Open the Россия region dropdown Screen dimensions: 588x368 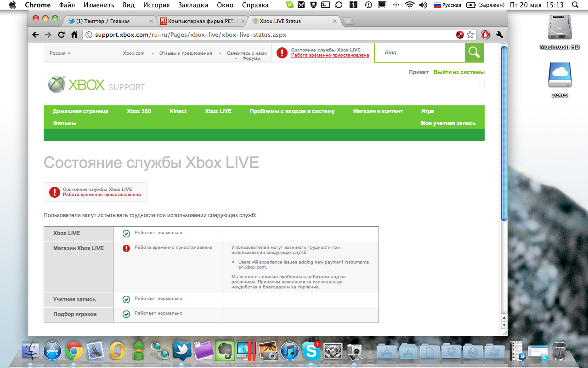tap(60, 53)
